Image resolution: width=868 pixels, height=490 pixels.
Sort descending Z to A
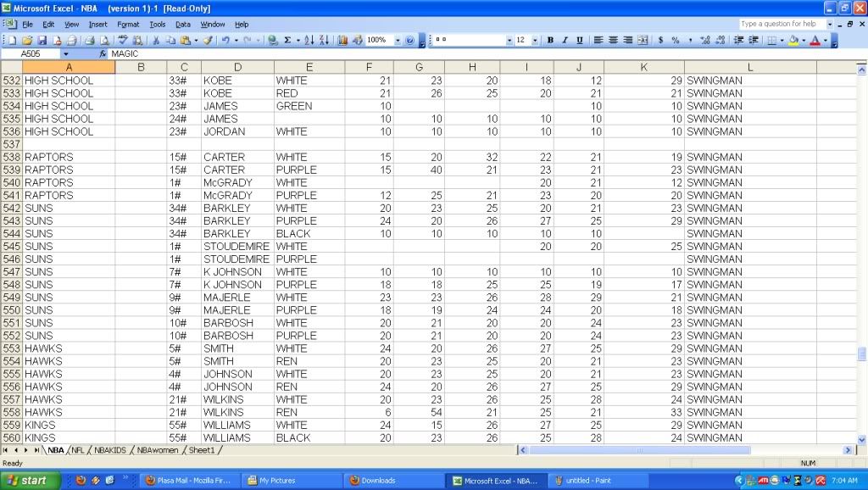pyautogui.click(x=325, y=41)
